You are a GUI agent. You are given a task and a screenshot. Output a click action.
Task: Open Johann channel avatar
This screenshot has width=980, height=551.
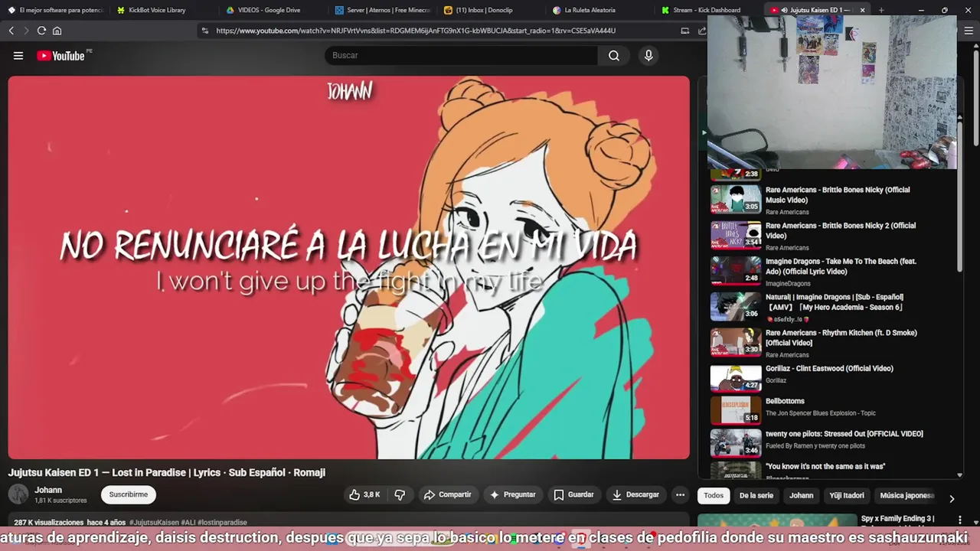point(18,494)
